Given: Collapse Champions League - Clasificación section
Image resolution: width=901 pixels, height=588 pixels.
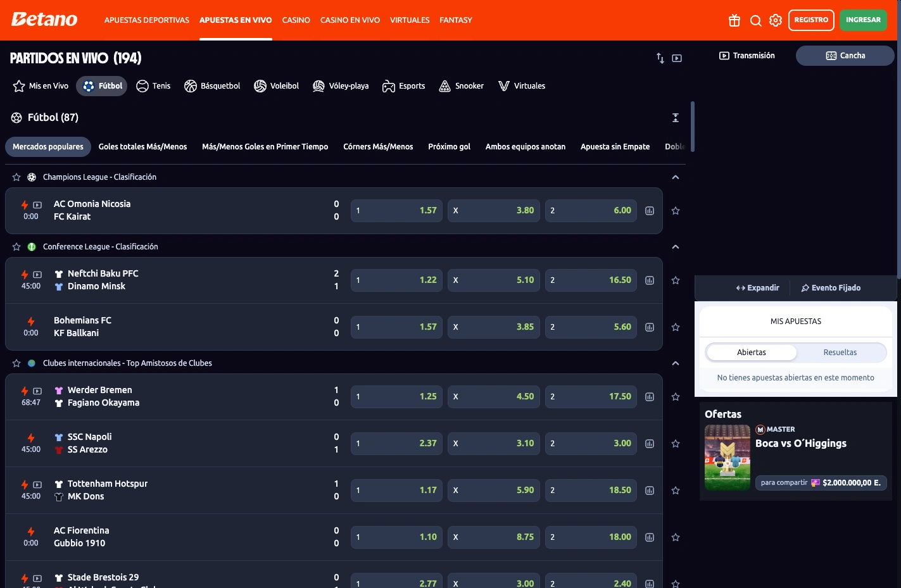Looking at the screenshot, I should [676, 177].
